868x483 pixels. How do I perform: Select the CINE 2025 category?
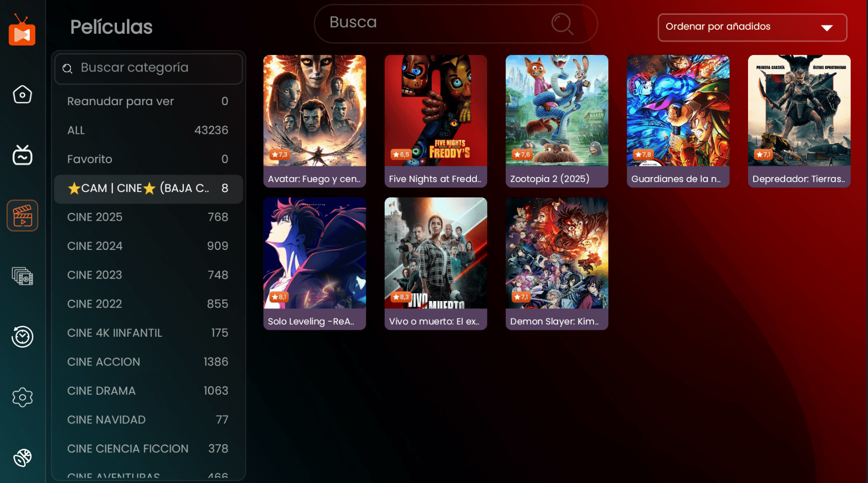148,217
